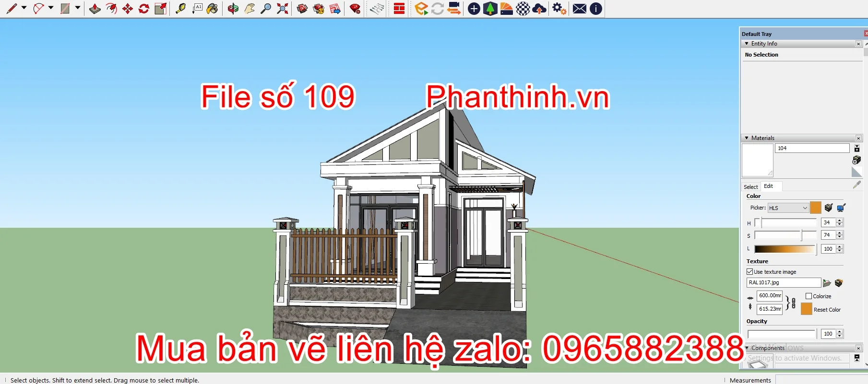This screenshot has width=868, height=384.
Task: Open the 3D Warehouse icon
Action: [302, 8]
